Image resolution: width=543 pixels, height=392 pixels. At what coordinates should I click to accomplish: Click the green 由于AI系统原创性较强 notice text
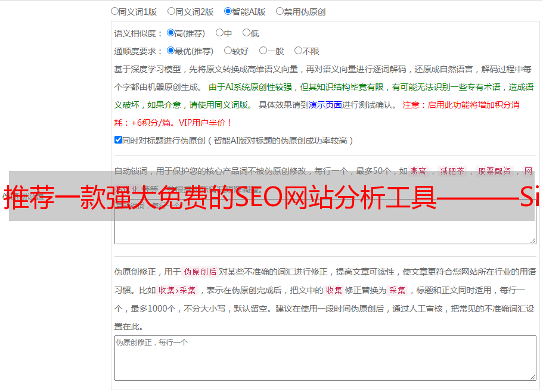click(x=250, y=87)
